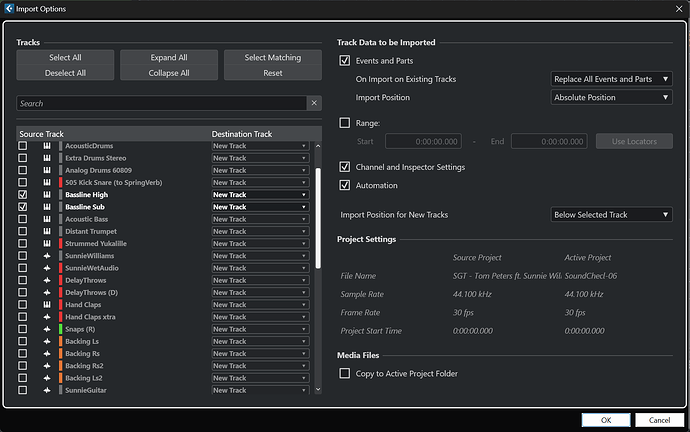The width and height of the screenshot is (690, 432).
Task: Click the waveform icon next to Snaps (R)
Action: point(47,329)
